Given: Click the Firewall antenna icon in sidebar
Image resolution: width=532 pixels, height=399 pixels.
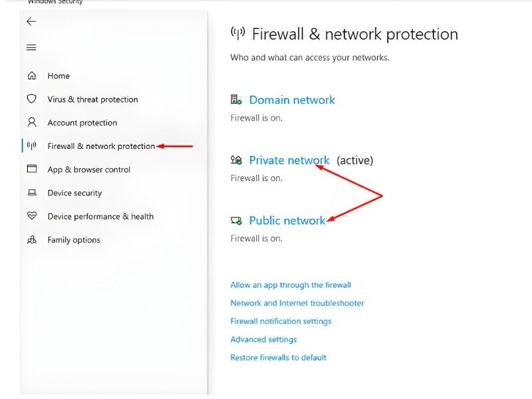Looking at the screenshot, I should (31, 146).
